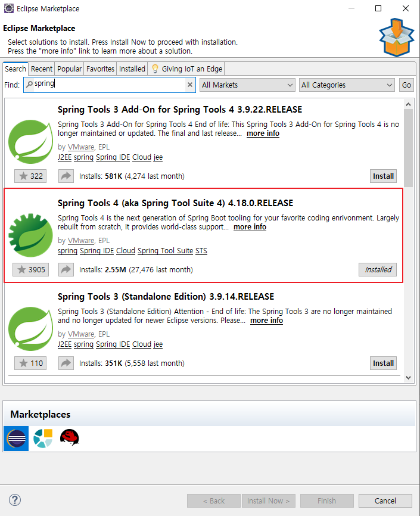Switch to the Popular tab
This screenshot has height=516, width=420.
point(69,69)
